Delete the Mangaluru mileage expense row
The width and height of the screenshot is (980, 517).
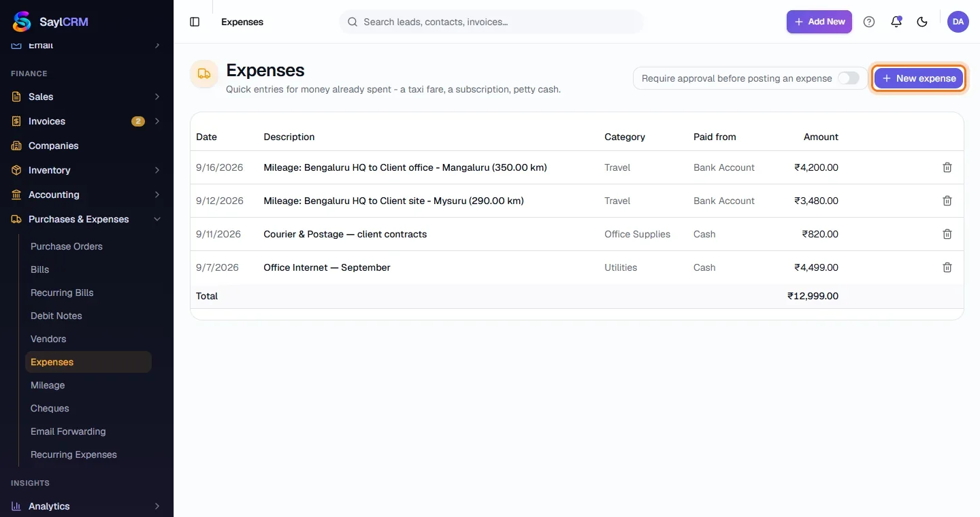[947, 167]
